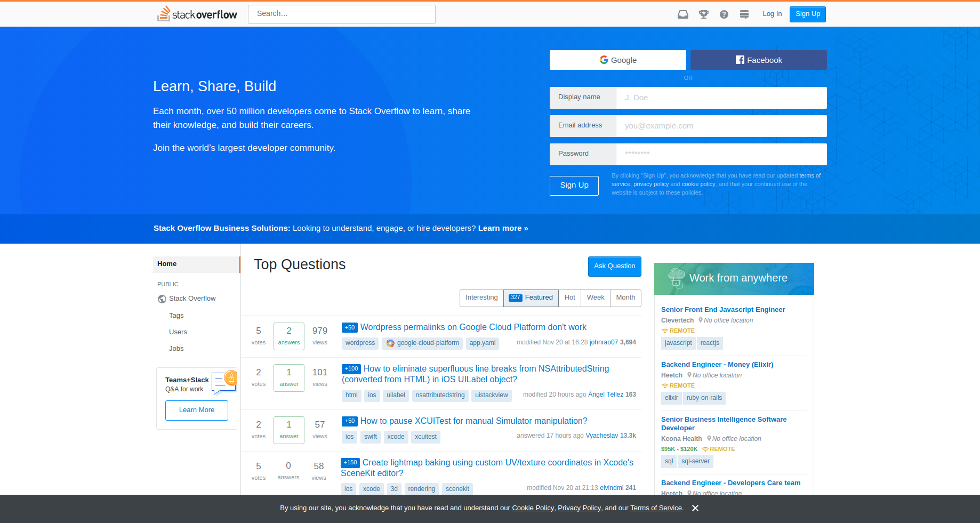Switch to Month tab
This screenshot has height=523, width=980.
click(625, 297)
